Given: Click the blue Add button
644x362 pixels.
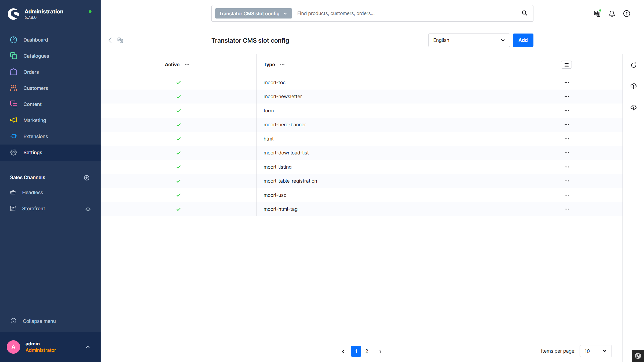Looking at the screenshot, I should point(523,40).
